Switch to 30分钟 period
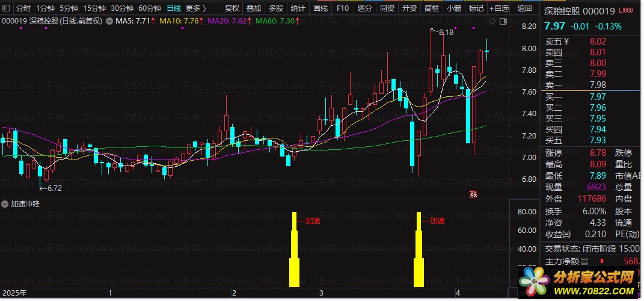Viewport: 644px width, 301px height. tap(122, 8)
